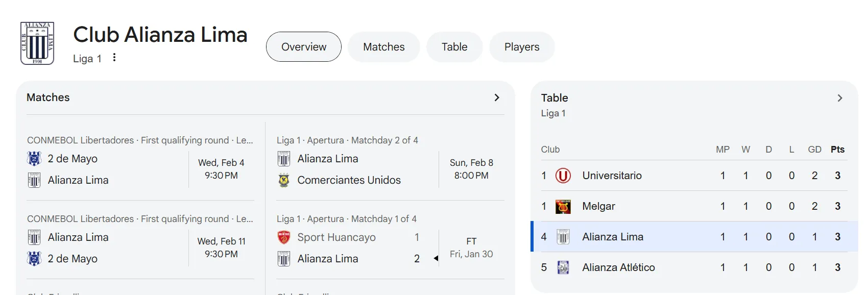
Task: Select the Table tab
Action: tap(454, 46)
